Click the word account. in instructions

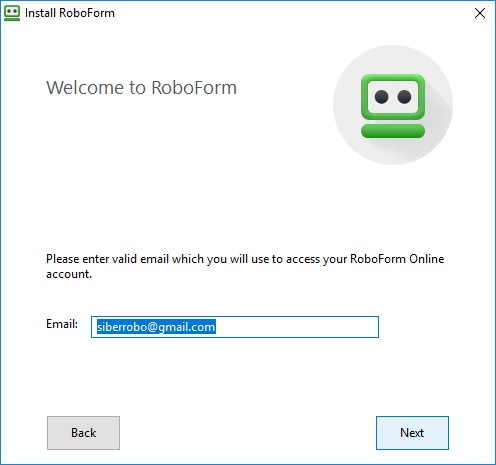(69, 275)
